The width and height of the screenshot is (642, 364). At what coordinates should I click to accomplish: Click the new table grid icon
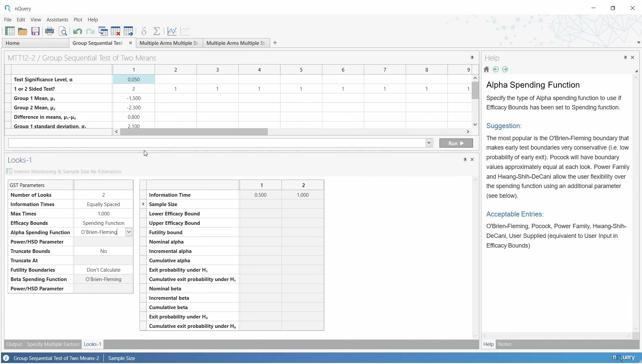(x=10, y=31)
